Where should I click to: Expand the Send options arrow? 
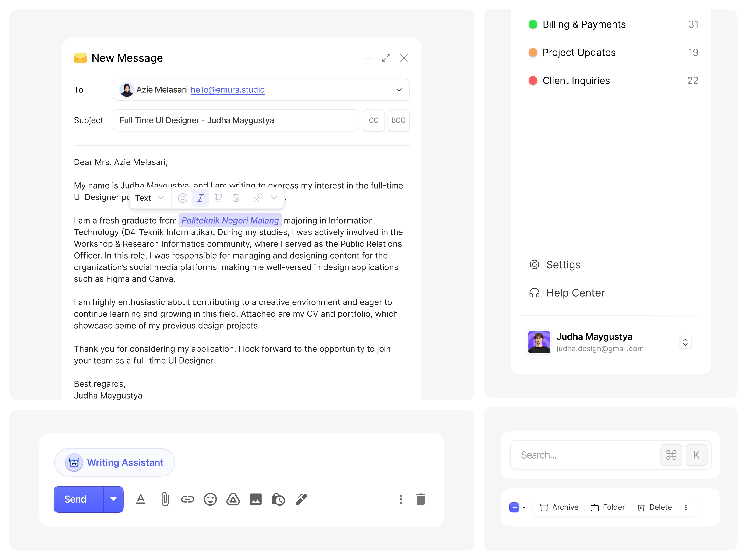(x=113, y=499)
